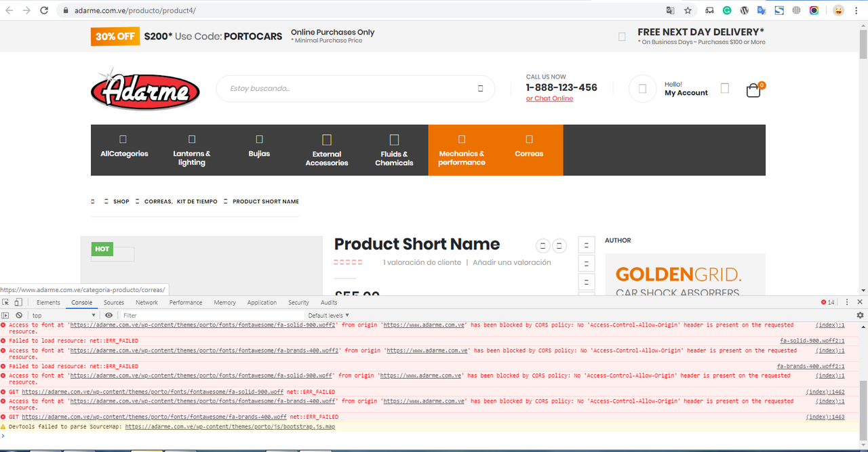868x452 pixels.
Task: Switch to the Performance tab
Action: point(186,302)
